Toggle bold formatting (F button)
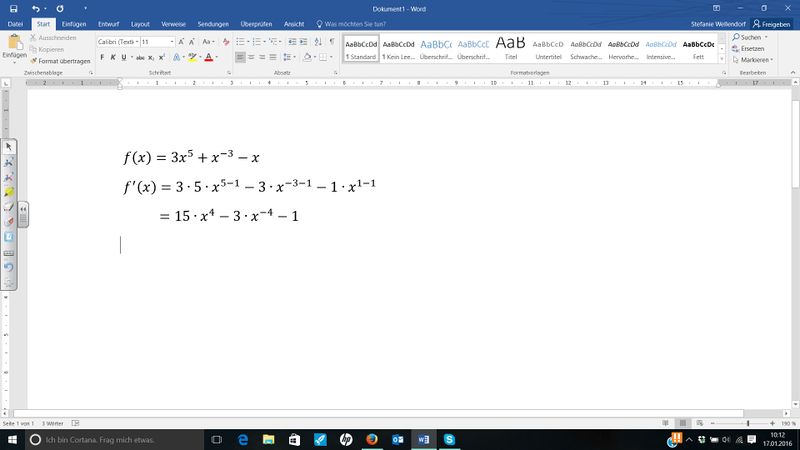Screen dimensions: 800x450 click(x=102, y=58)
